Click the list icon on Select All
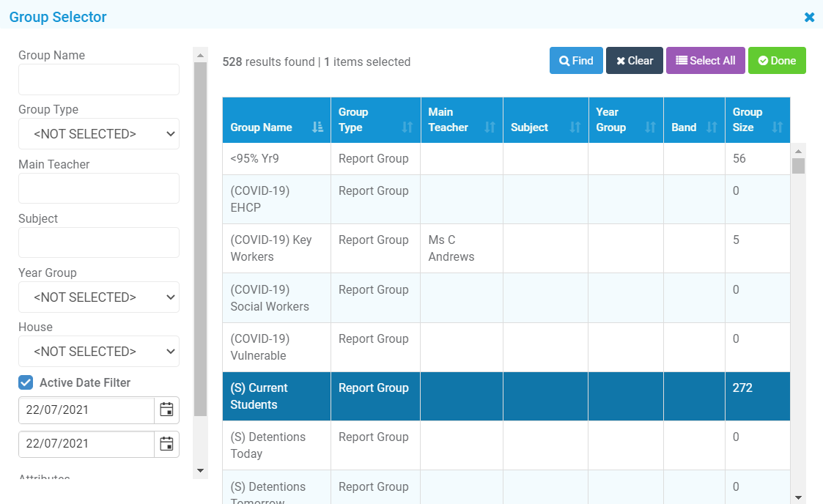The height and width of the screenshot is (504, 823). pos(682,60)
